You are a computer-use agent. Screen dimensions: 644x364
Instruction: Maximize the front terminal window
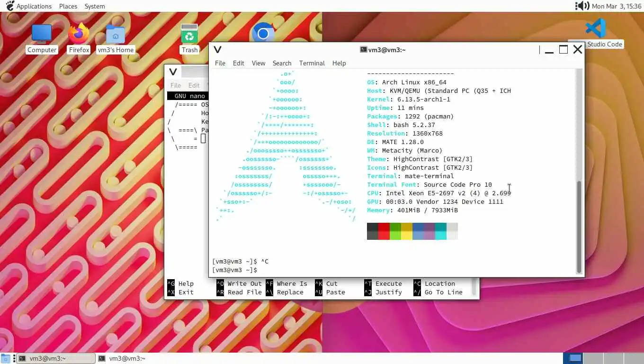(x=563, y=50)
